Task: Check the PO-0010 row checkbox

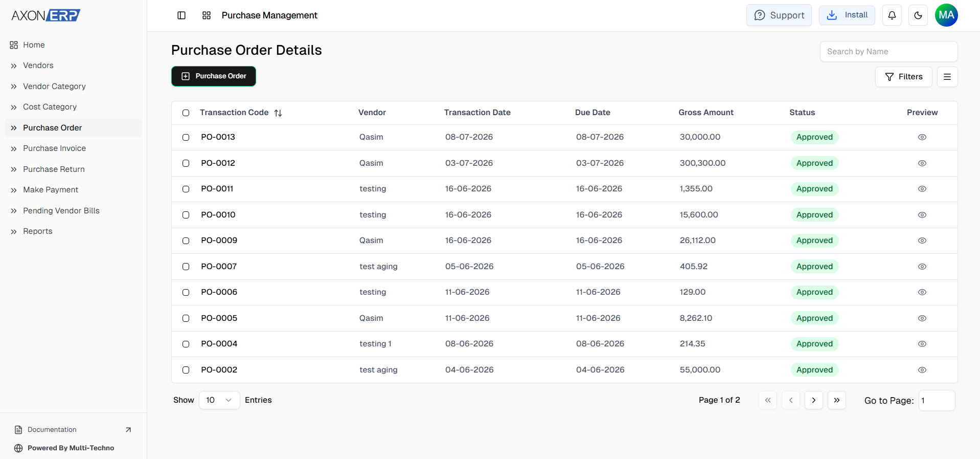Action: click(x=186, y=215)
